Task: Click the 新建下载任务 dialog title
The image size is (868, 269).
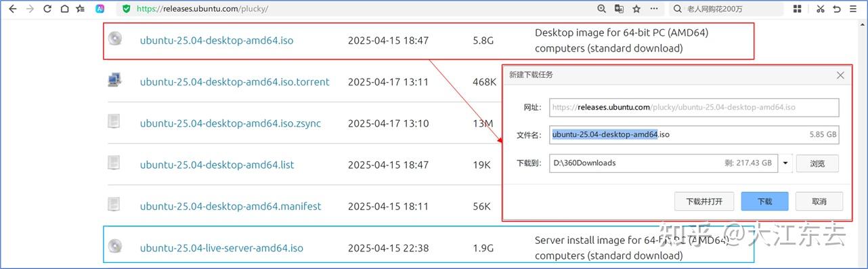Action: pyautogui.click(x=531, y=75)
